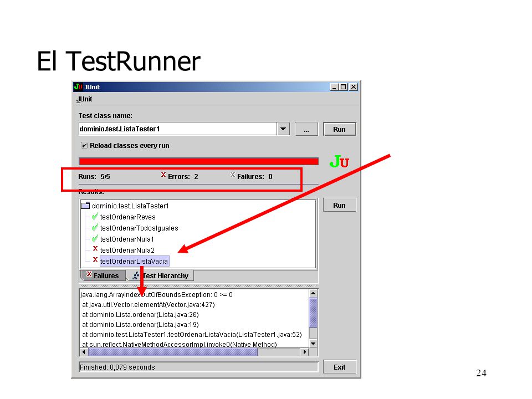Click the red X beside testOrdenarListaVacia
Screen dimensions: 532x399
coord(95,260)
